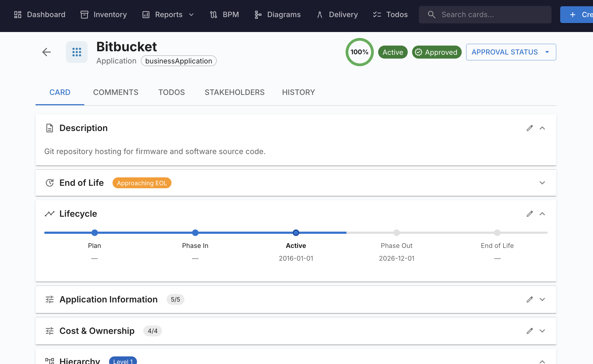Edit the Description section via pencil icon
This screenshot has height=364, width=593.
[x=530, y=128]
